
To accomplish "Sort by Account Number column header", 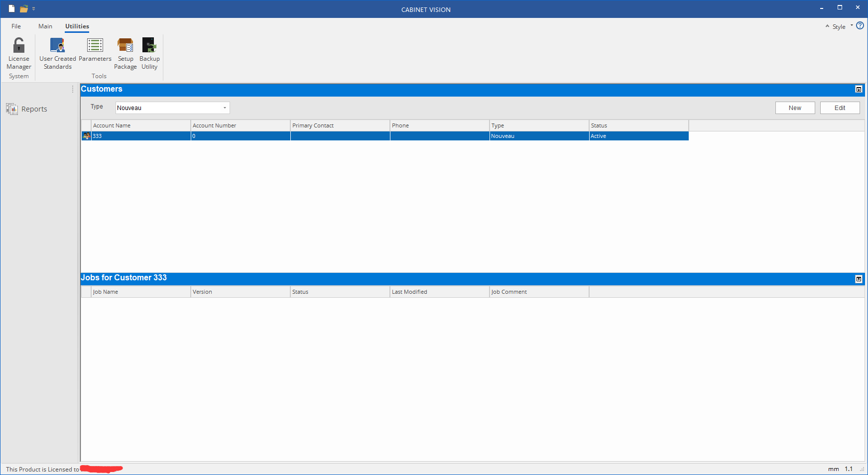I will click(x=241, y=125).
